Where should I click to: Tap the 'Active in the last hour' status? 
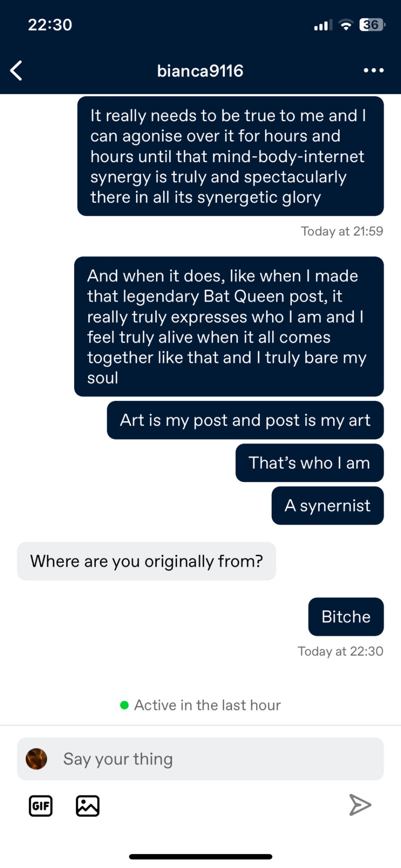click(x=201, y=705)
